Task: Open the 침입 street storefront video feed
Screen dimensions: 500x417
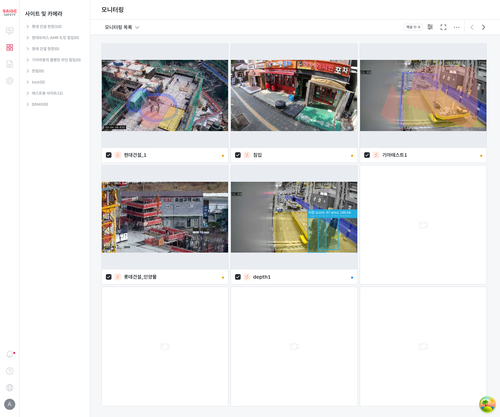Action: [294, 95]
